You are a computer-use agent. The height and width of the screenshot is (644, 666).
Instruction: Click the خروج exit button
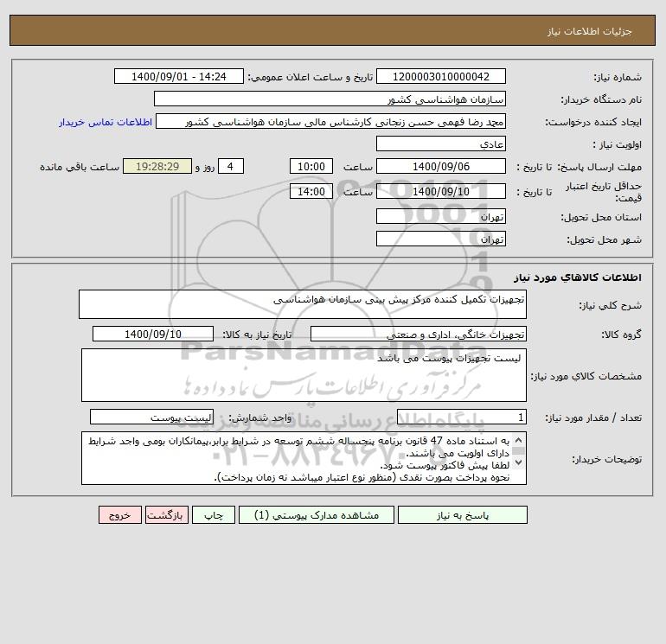[119, 515]
